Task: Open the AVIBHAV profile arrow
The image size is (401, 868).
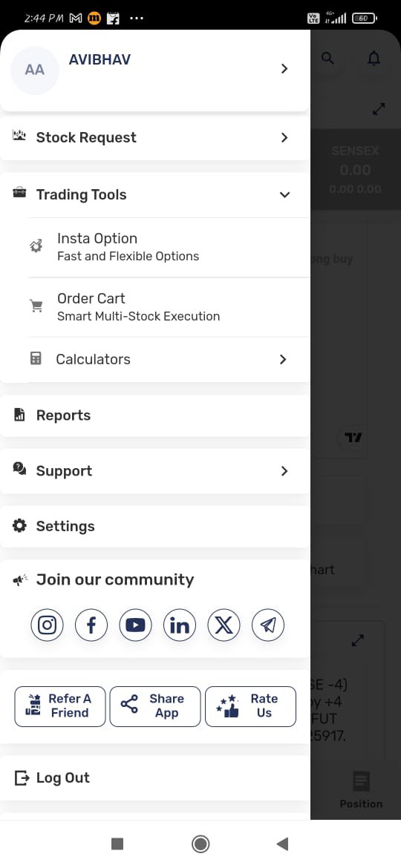Action: tap(284, 69)
